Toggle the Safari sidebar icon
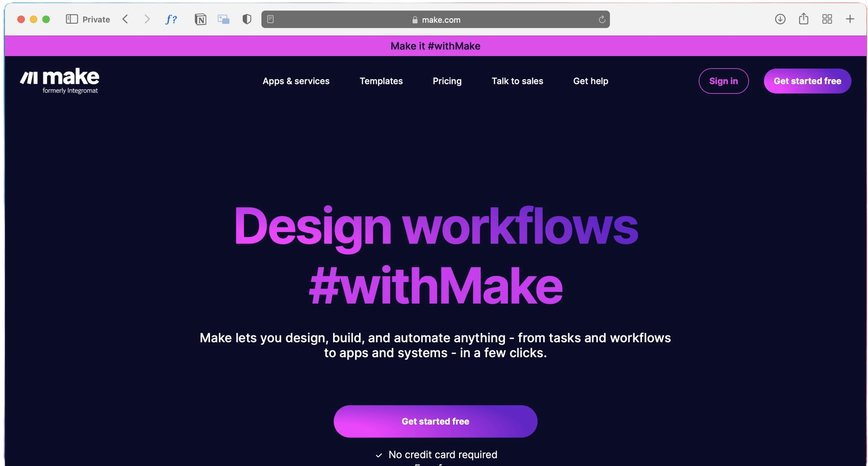Image resolution: width=868 pixels, height=466 pixels. (72, 19)
